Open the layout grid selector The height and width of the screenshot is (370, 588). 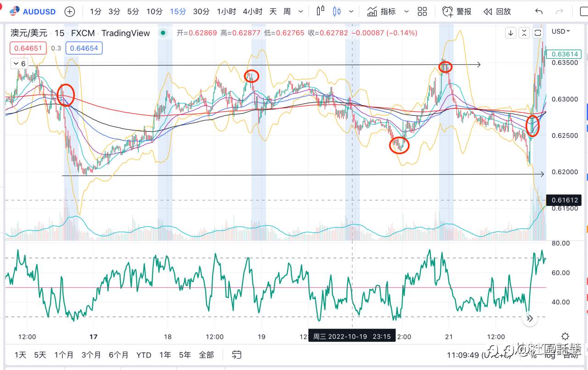click(422, 11)
